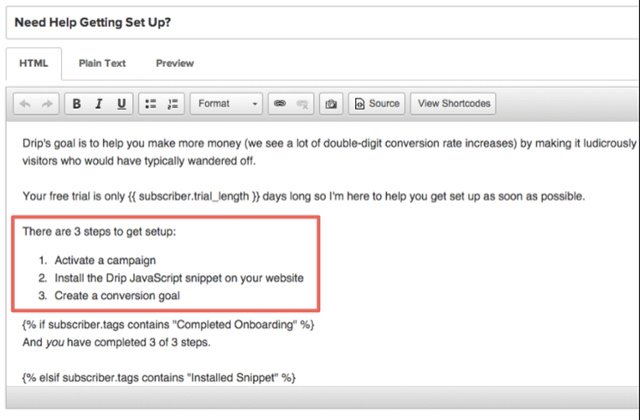Remove link with the unlink icon

(302, 104)
